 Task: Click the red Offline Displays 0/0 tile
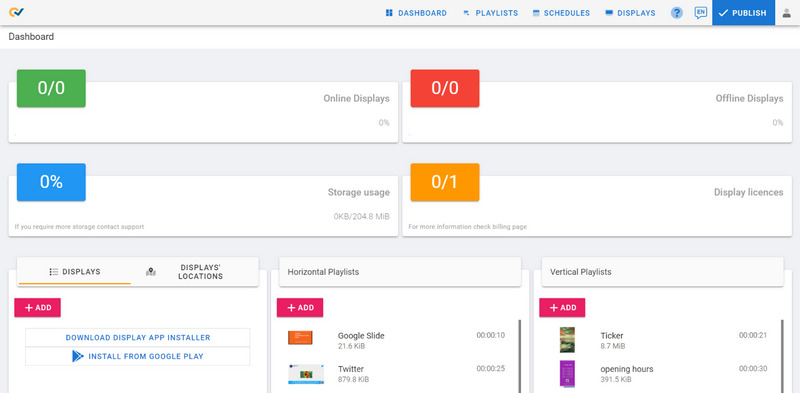click(x=445, y=88)
